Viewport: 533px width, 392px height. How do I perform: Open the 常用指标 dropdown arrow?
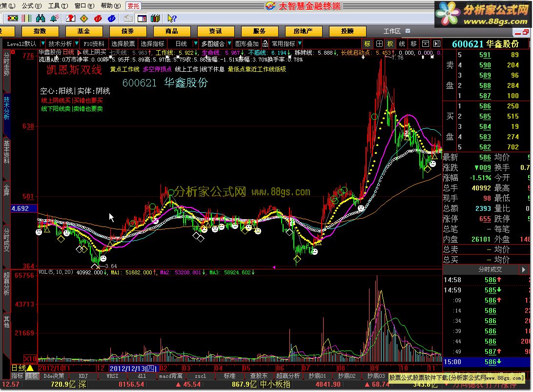click(x=300, y=43)
